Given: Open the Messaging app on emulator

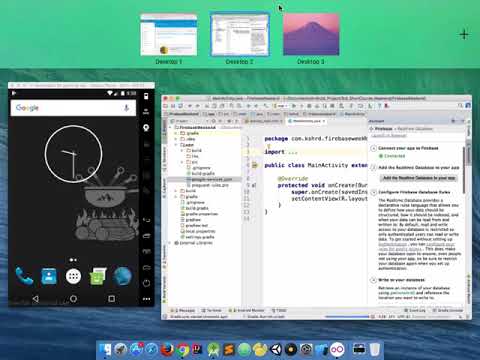Looking at the screenshot, I should coord(98,276).
